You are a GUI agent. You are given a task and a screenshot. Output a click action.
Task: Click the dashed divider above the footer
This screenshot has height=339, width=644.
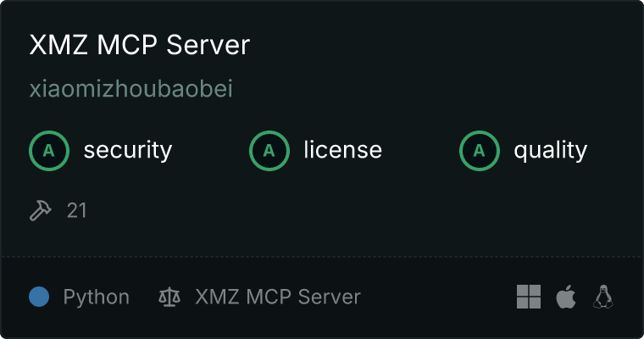pos(322,258)
